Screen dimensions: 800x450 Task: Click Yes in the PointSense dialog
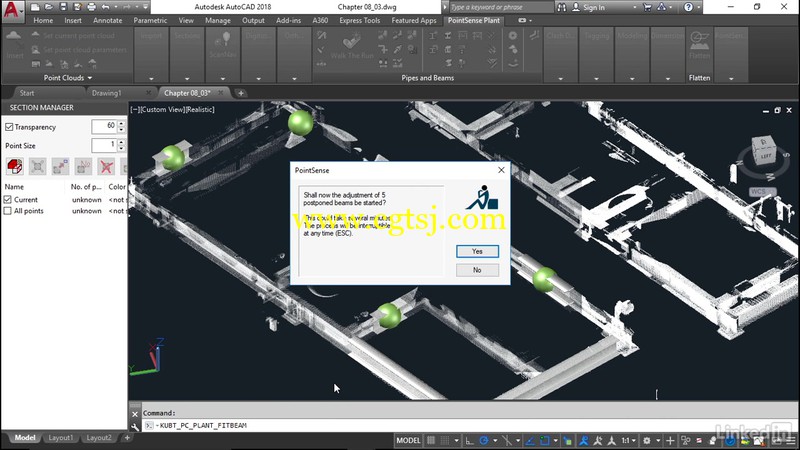tap(477, 251)
